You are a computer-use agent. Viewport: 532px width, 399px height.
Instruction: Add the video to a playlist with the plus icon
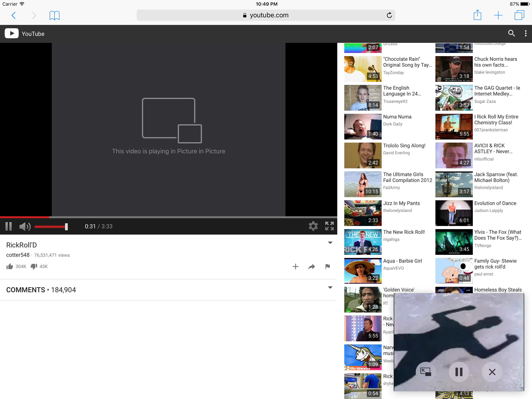tap(295, 266)
